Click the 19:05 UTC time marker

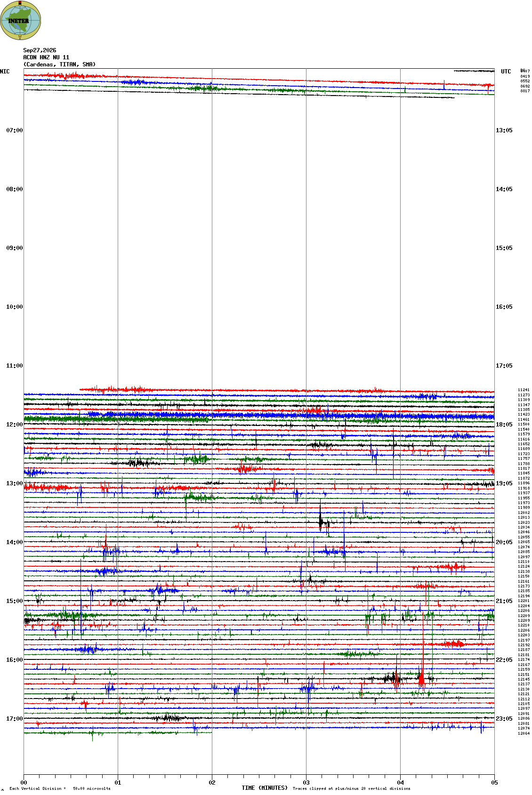point(504,483)
